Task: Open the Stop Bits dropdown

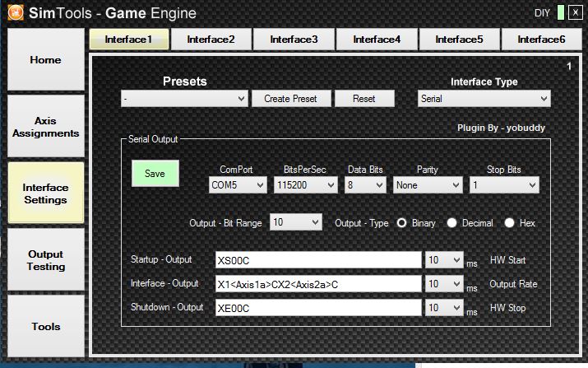Action: pyautogui.click(x=504, y=185)
